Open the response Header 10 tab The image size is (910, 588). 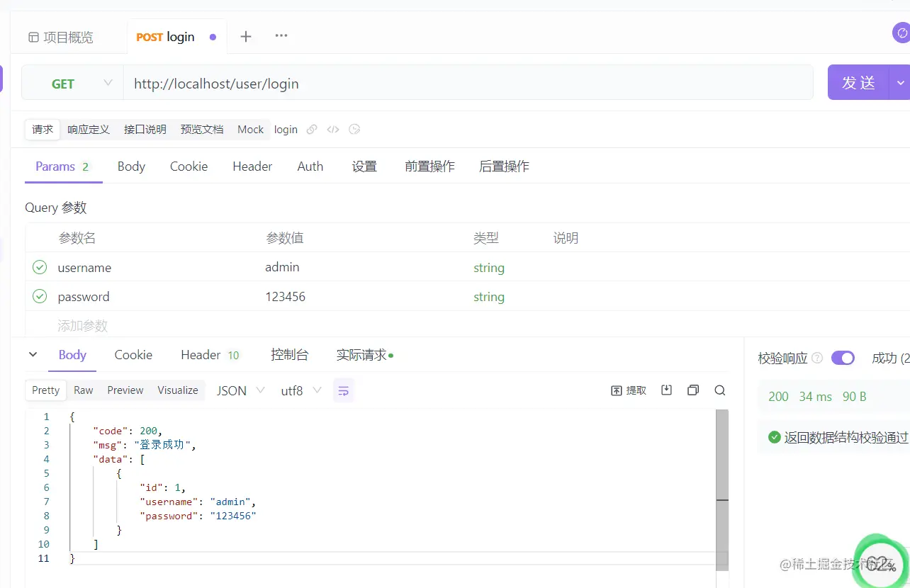click(x=210, y=355)
